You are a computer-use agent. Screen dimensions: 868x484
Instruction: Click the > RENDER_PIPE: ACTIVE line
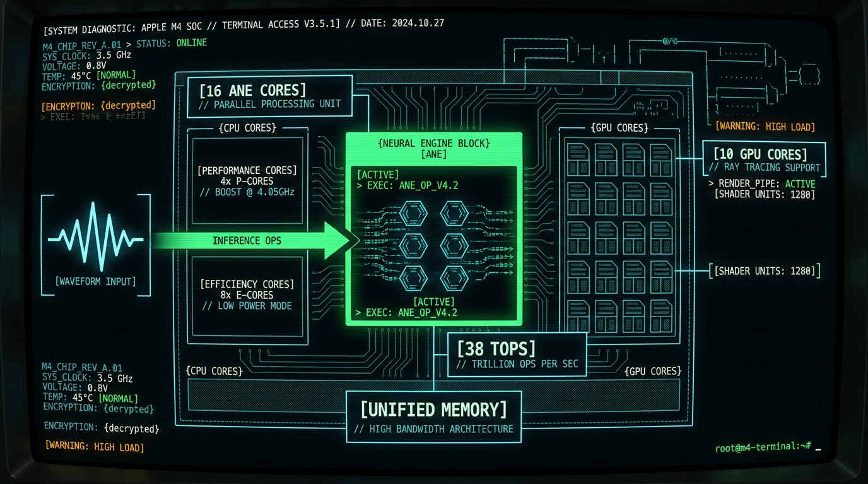(x=761, y=184)
